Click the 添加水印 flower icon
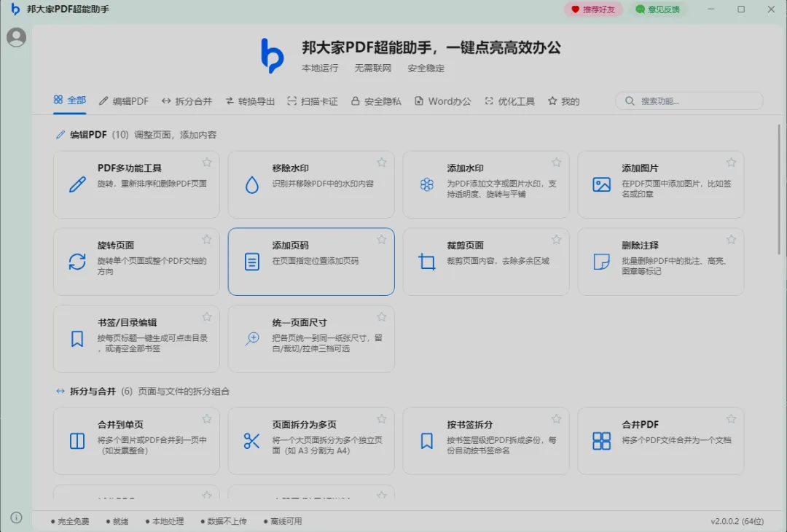Viewport: 787px width, 532px height. click(x=426, y=184)
